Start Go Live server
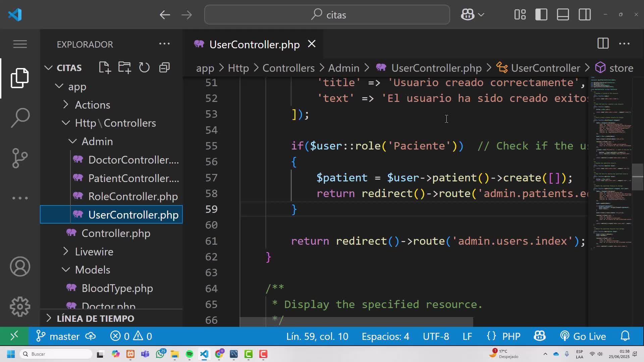 583,336
